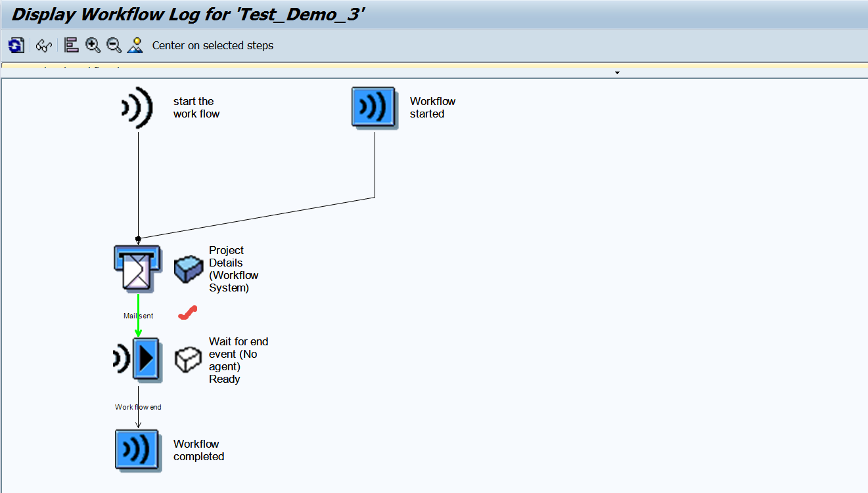Click the glasses display icon in toolbar

coord(43,45)
